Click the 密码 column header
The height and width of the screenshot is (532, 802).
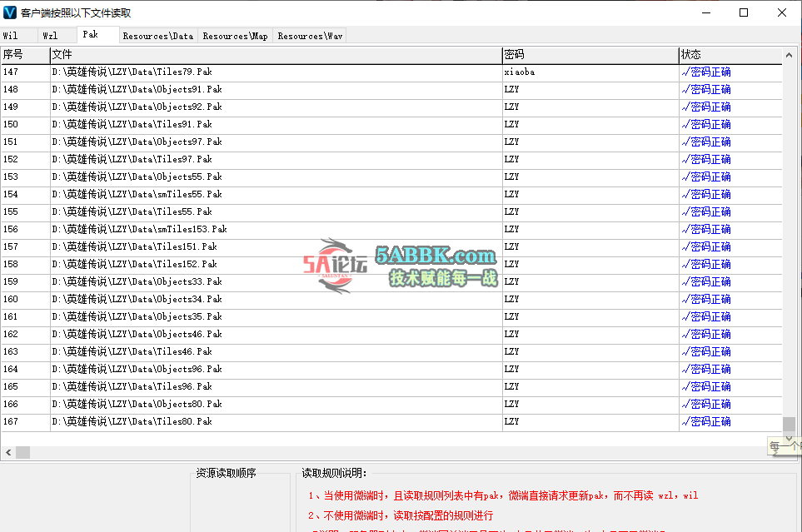click(590, 55)
